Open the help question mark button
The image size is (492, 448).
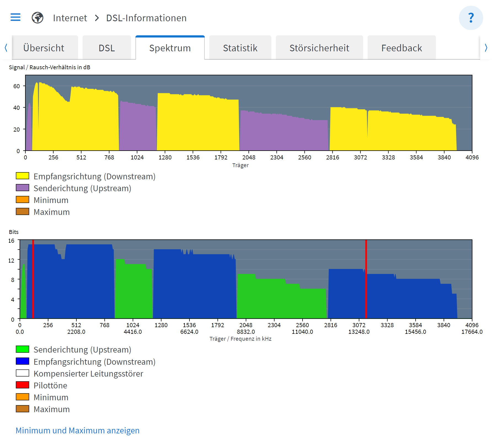tap(471, 18)
